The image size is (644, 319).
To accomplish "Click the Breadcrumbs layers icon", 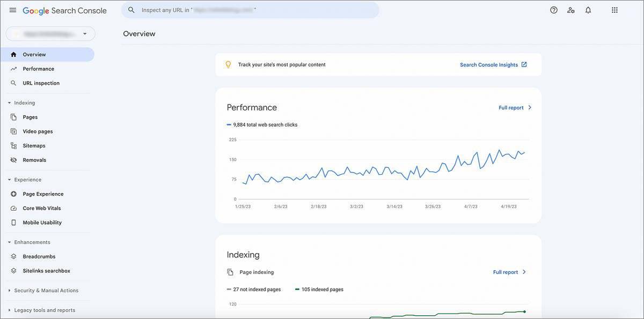I will pos(13,257).
